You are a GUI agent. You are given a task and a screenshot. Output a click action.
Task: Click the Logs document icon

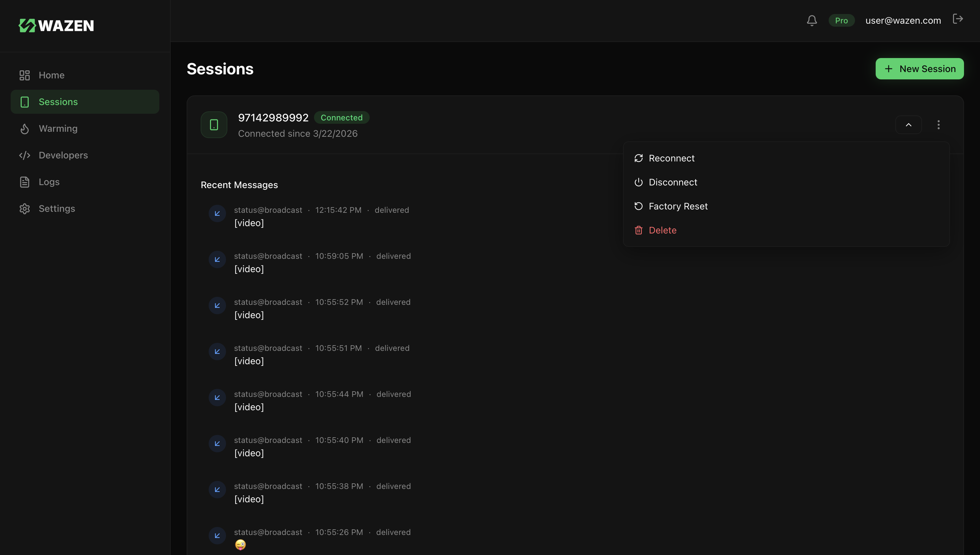click(x=24, y=182)
